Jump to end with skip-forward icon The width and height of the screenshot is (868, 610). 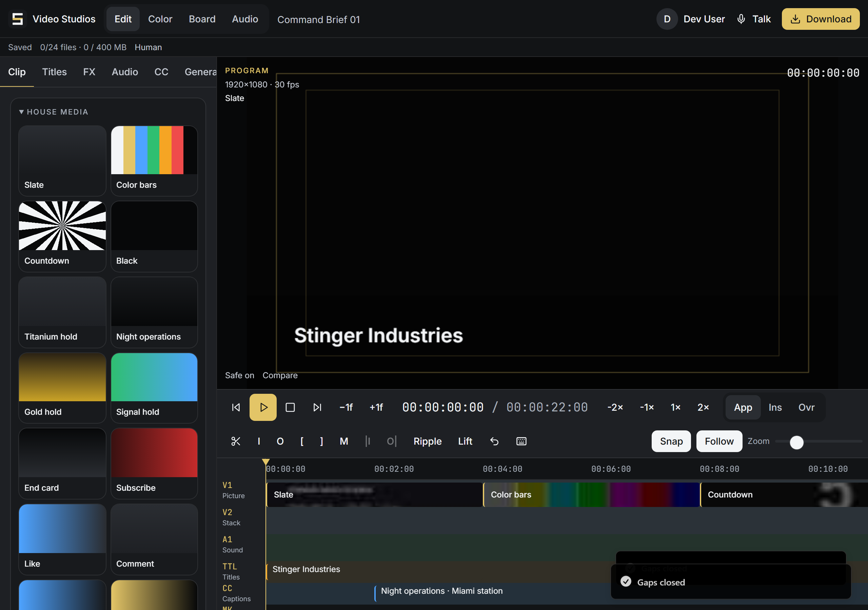317,407
